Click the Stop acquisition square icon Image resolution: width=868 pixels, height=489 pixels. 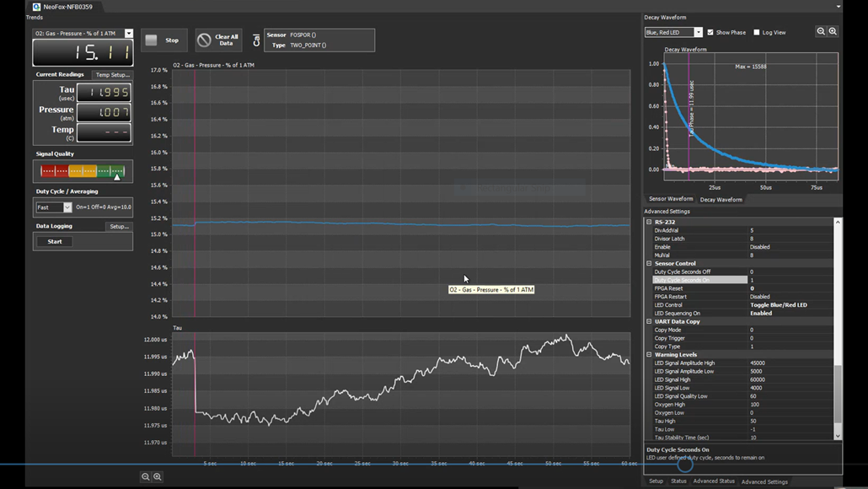tap(152, 40)
